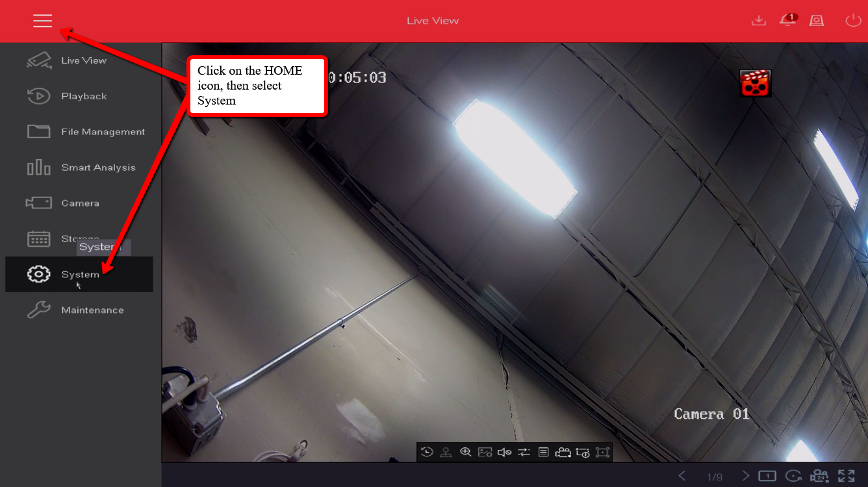
Task: Open Playback from the side menu
Action: click(x=83, y=96)
